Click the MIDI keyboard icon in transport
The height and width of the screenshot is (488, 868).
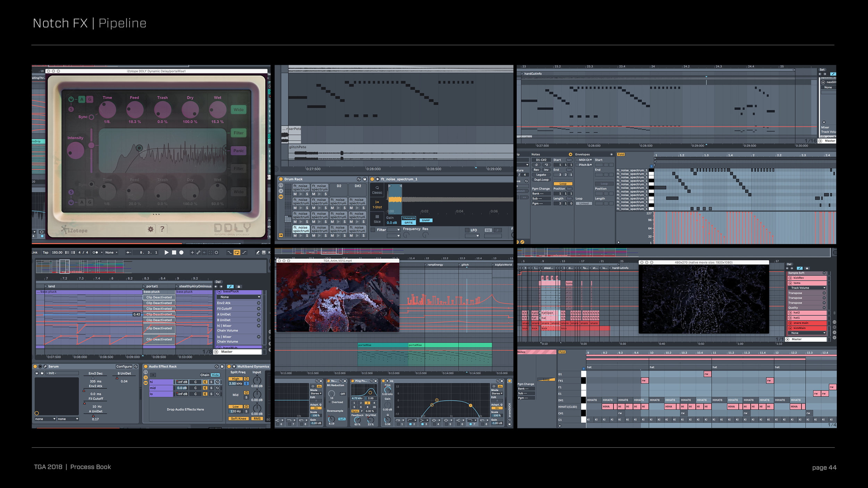point(264,252)
